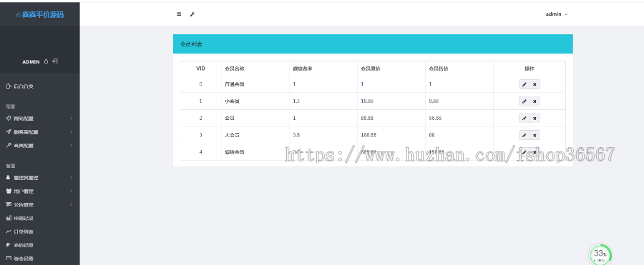Edit the 小会员 row with pencil icon
This screenshot has height=265, width=644.
coord(524,101)
